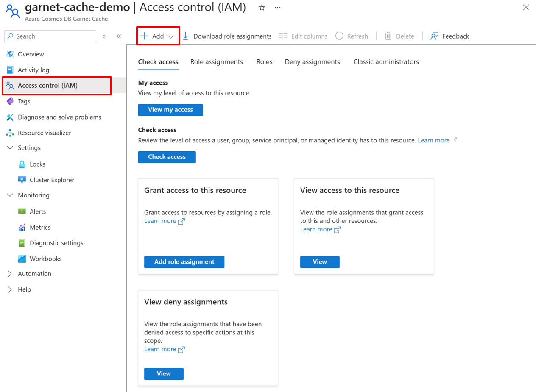Click the View my access button

[170, 110]
